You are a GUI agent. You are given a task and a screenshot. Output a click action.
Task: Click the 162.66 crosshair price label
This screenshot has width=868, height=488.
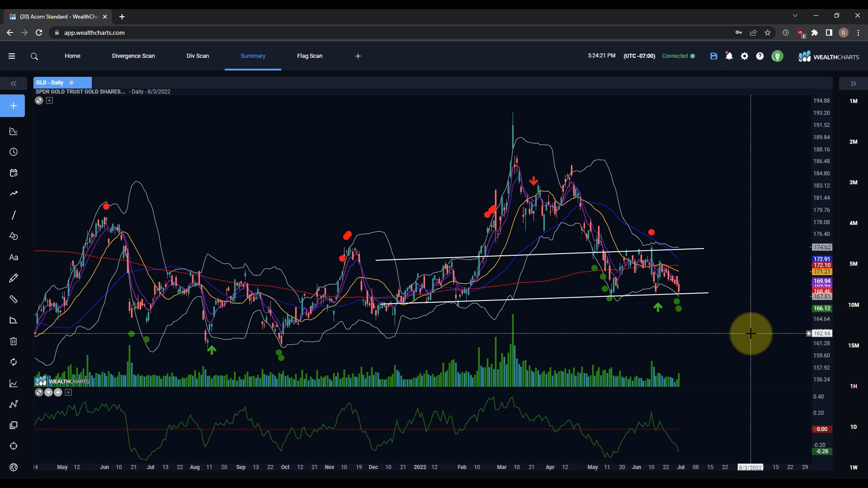[822, 333]
